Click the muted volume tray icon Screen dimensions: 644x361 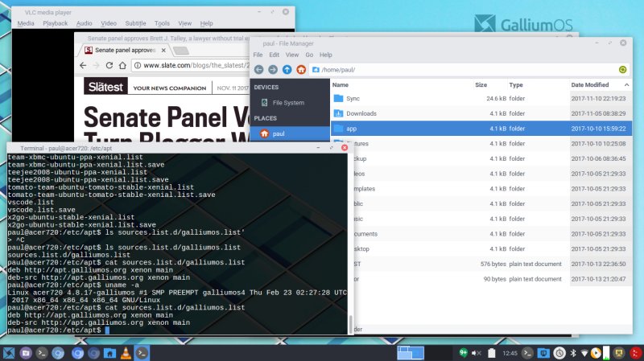(x=477, y=353)
